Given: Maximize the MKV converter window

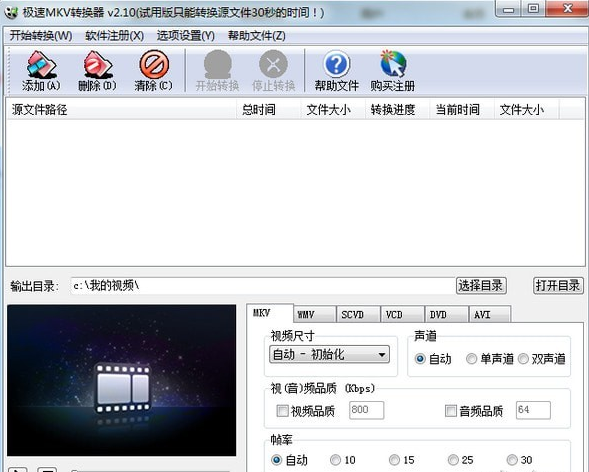Looking at the screenshot, I should pyautogui.click(x=533, y=9).
